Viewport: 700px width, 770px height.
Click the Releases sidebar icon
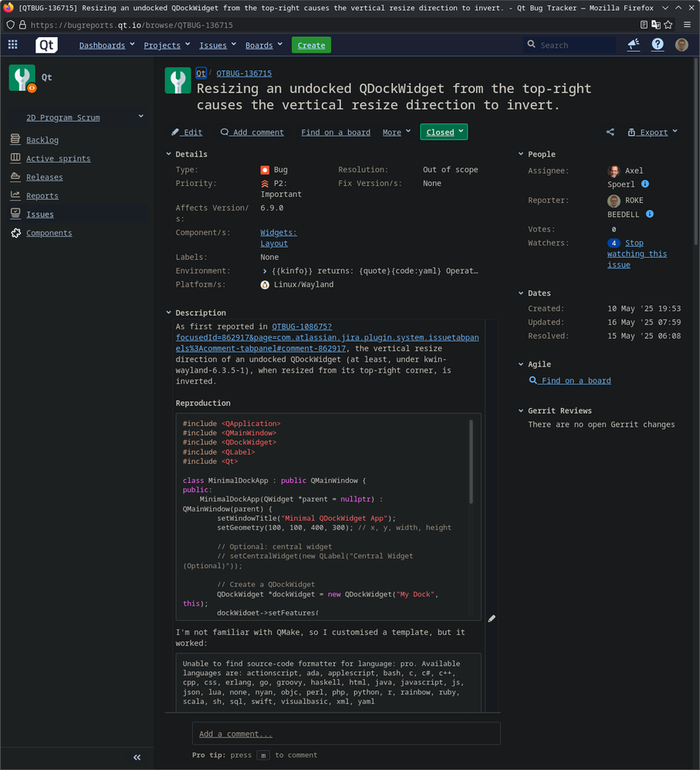click(x=15, y=176)
